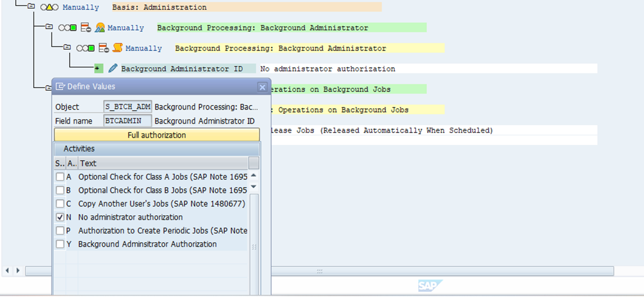Image resolution: width=644 pixels, height=299 pixels.
Task: Click the Object field S_BTCH_ADM
Action: (128, 107)
